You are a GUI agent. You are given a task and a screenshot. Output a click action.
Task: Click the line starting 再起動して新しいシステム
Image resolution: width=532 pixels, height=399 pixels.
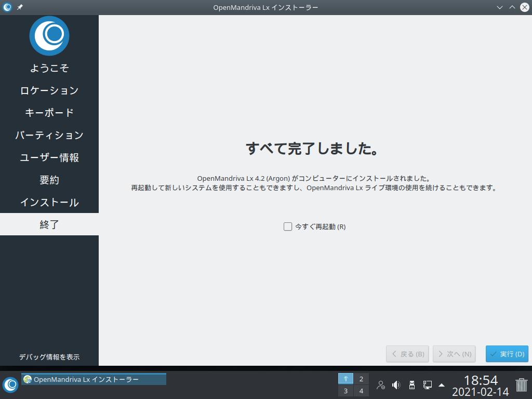click(x=314, y=188)
